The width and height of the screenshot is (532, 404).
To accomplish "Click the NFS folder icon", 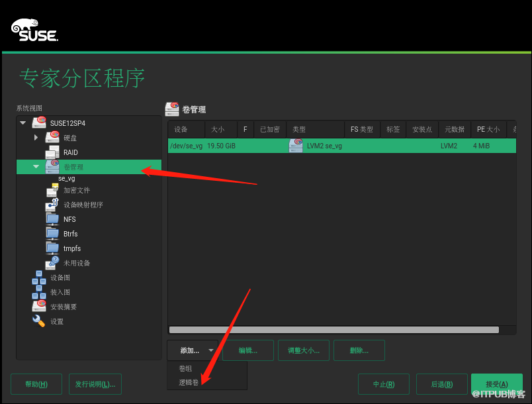I will pos(52,219).
